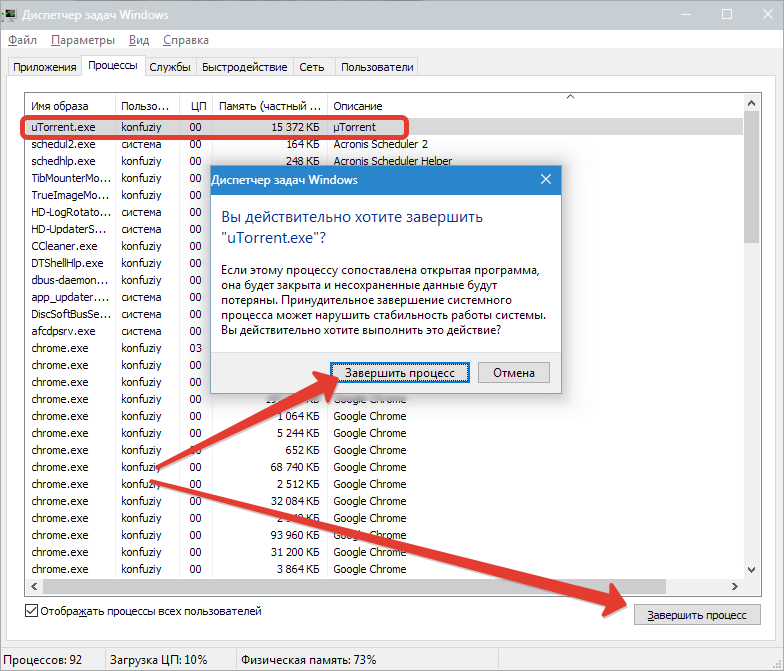
Task: Maximize the Task Manager window
Action: point(727,14)
